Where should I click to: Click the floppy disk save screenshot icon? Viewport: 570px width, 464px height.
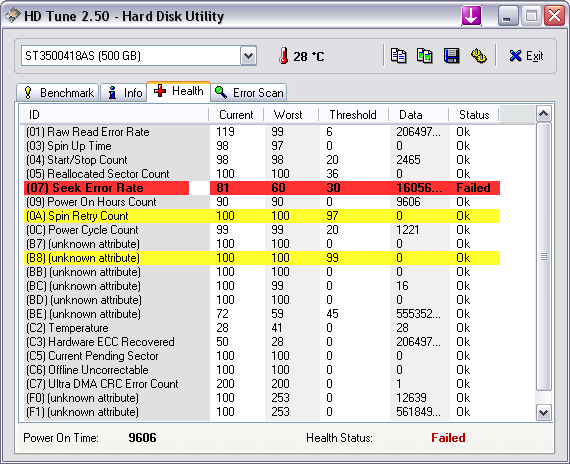pos(451,56)
